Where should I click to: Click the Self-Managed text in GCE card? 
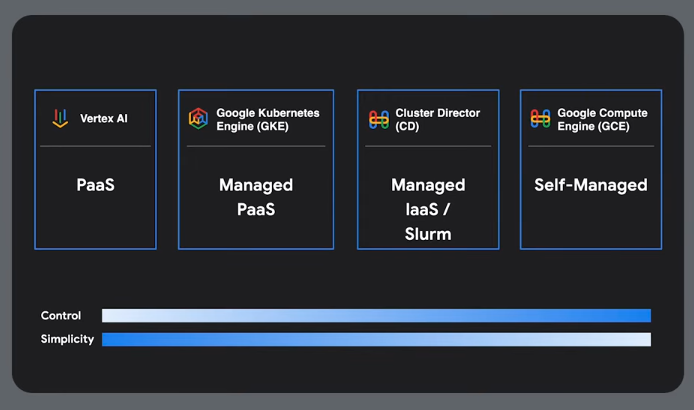tap(590, 185)
